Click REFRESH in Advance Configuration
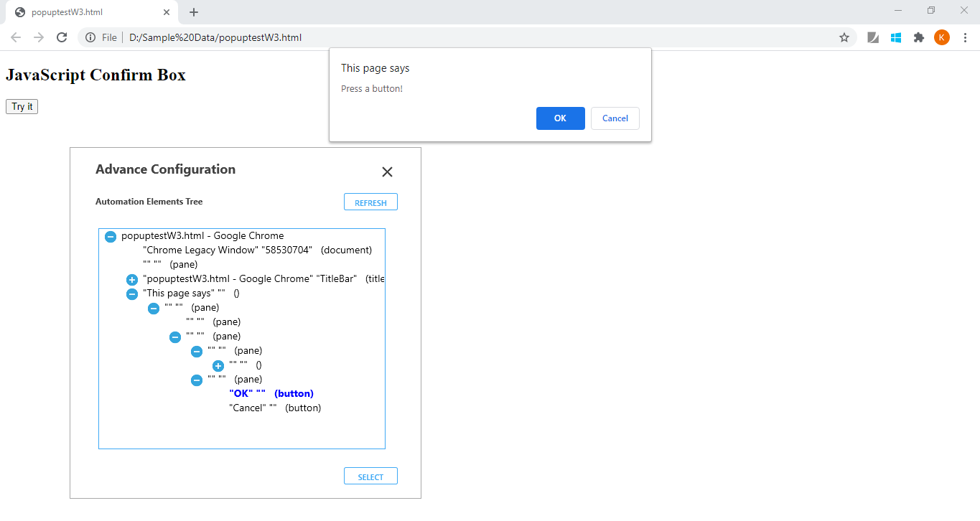Viewport: 980px width, 521px height. [370, 202]
